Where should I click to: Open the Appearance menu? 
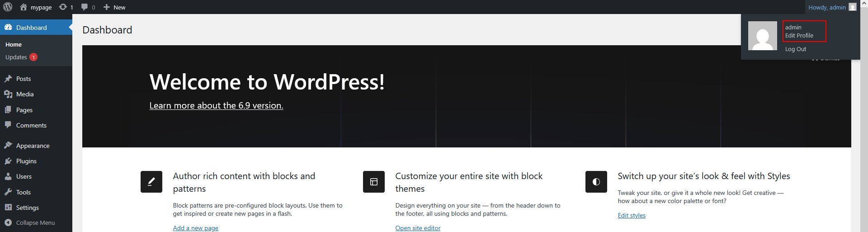click(33, 146)
